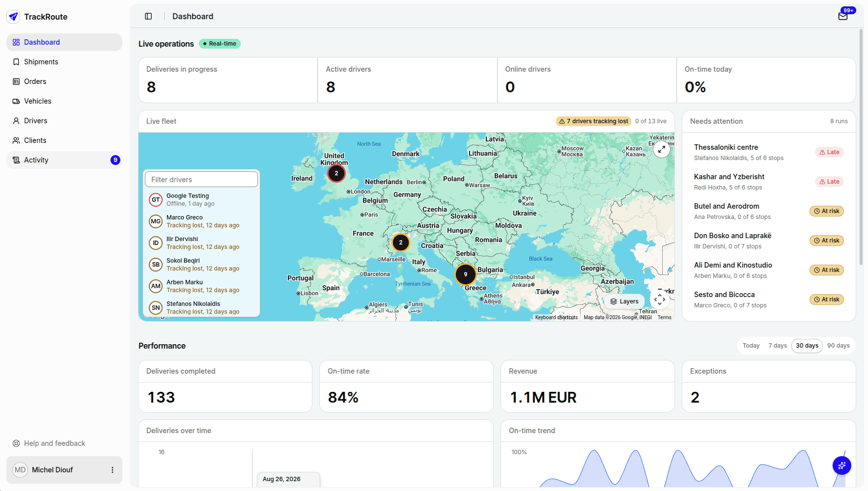Open the mail inbox icon
This screenshot has width=868, height=491.
pyautogui.click(x=843, y=16)
